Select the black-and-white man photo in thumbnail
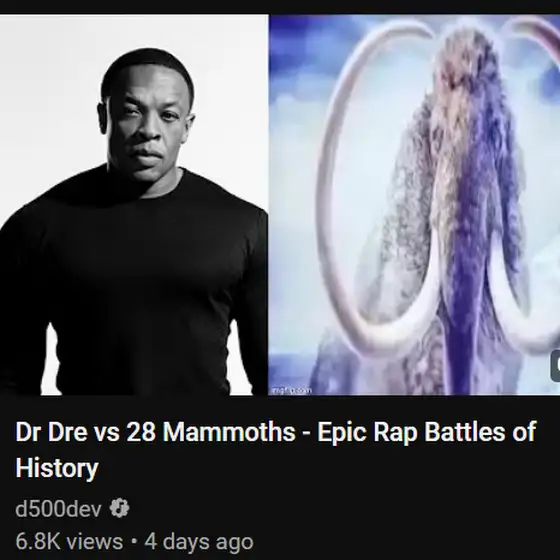Screen dimensions: 560x560 pos(134,205)
